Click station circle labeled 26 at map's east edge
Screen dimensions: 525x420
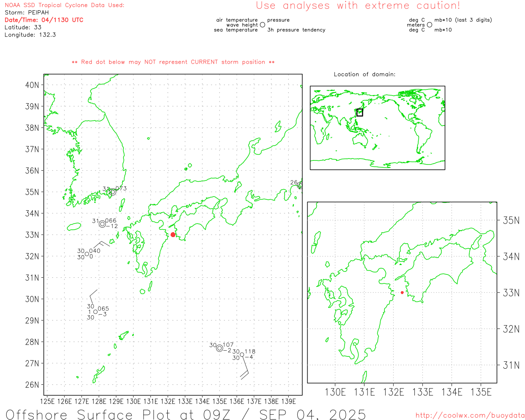[300, 185]
